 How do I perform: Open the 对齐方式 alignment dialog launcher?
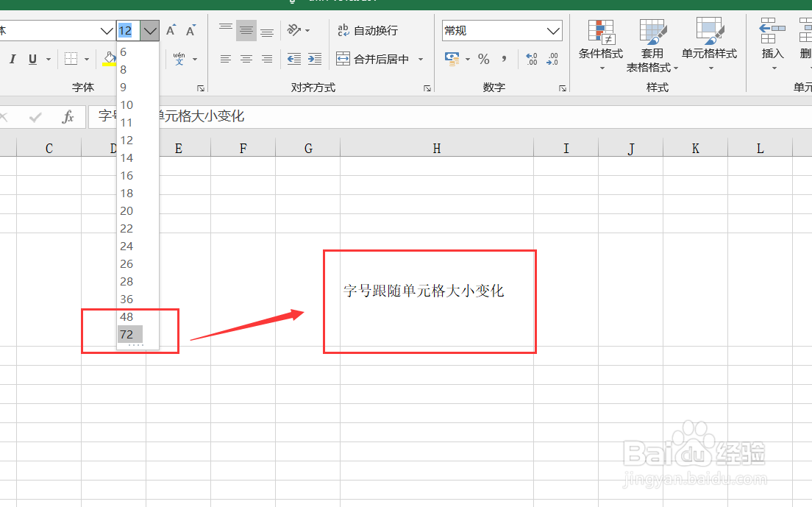click(x=427, y=88)
